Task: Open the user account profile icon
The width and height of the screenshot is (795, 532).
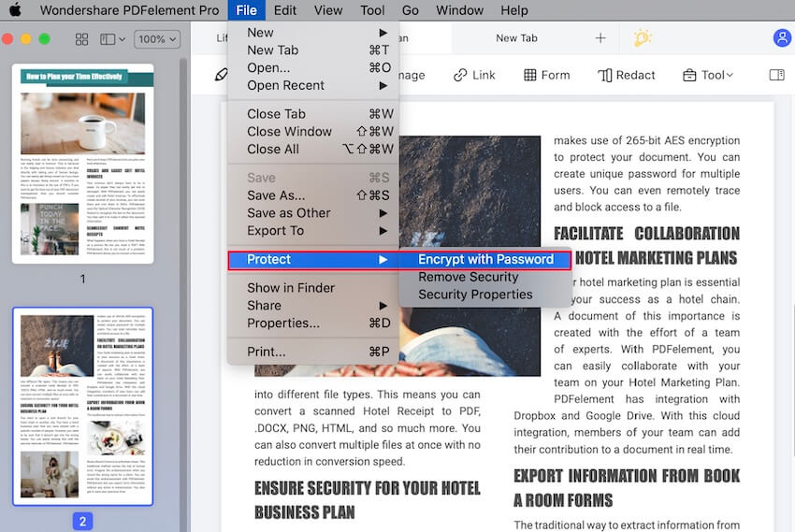Action: pyautogui.click(x=782, y=37)
